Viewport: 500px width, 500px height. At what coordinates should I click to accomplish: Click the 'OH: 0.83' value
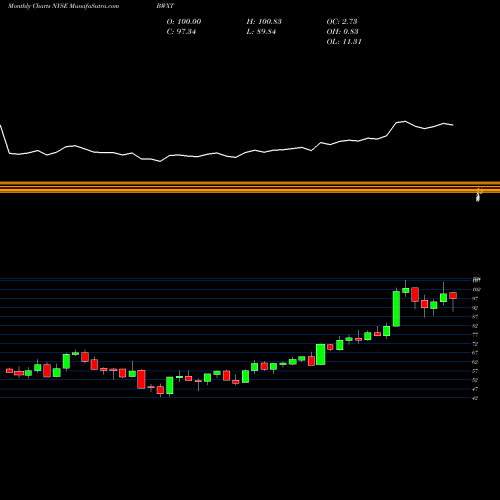[342, 32]
